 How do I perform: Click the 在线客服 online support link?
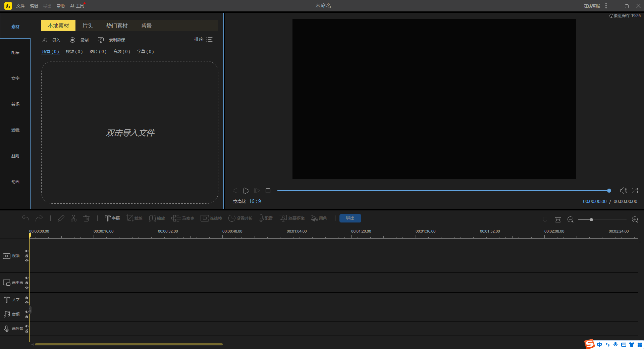[592, 6]
